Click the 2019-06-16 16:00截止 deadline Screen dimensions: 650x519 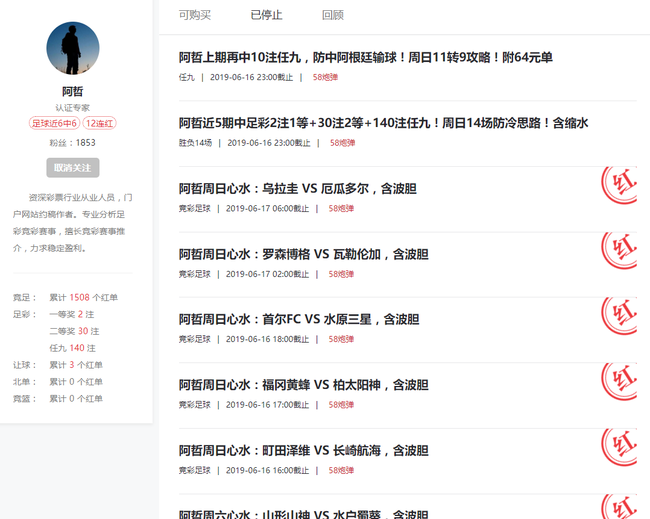click(267, 470)
